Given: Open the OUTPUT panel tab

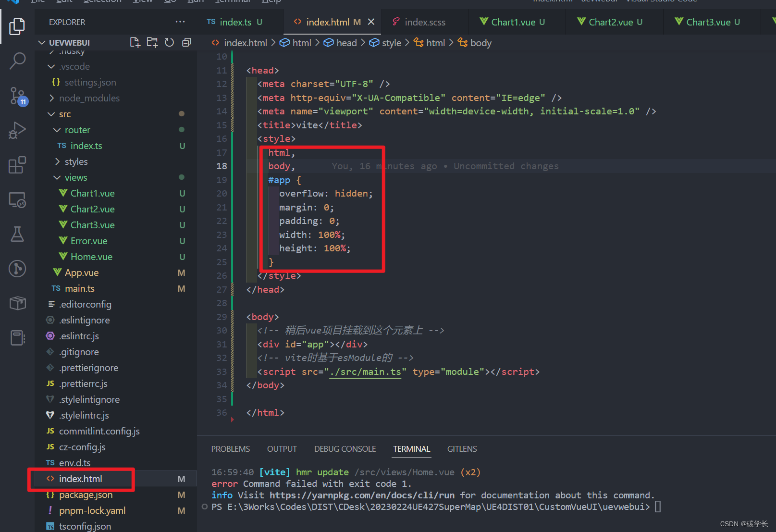Looking at the screenshot, I should point(282,449).
